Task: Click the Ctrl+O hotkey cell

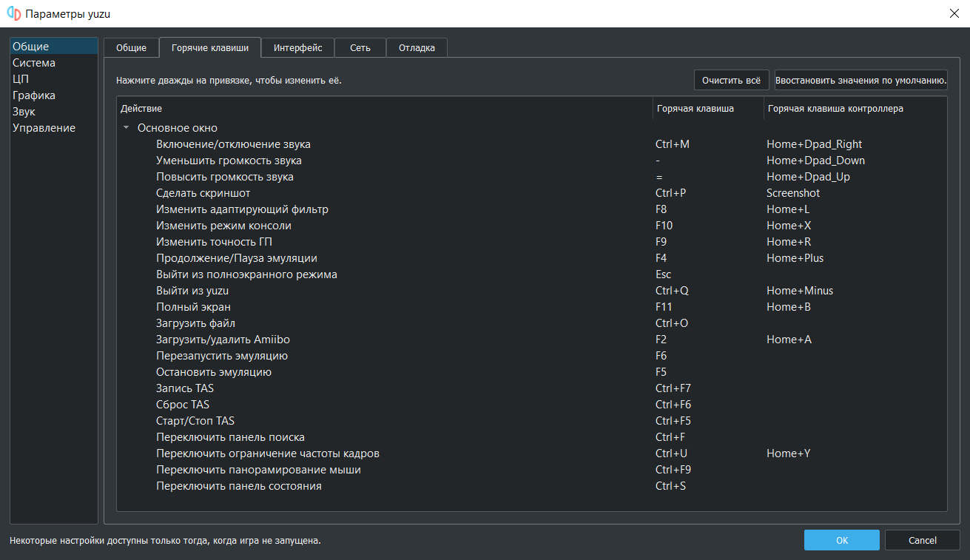Action: click(672, 323)
